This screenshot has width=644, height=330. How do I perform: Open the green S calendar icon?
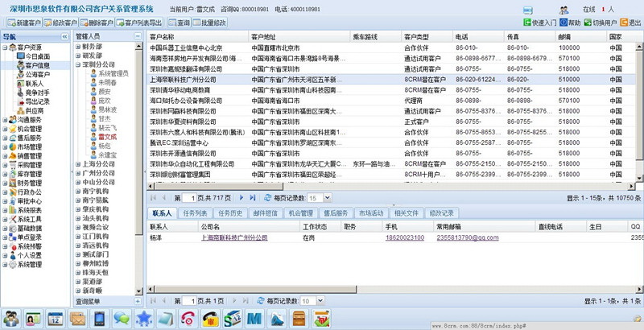233,318
